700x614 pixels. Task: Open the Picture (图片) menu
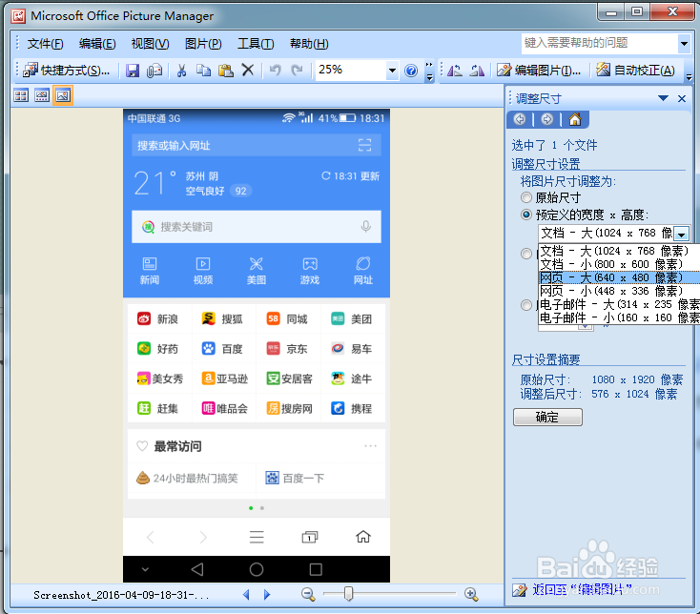pyautogui.click(x=203, y=44)
